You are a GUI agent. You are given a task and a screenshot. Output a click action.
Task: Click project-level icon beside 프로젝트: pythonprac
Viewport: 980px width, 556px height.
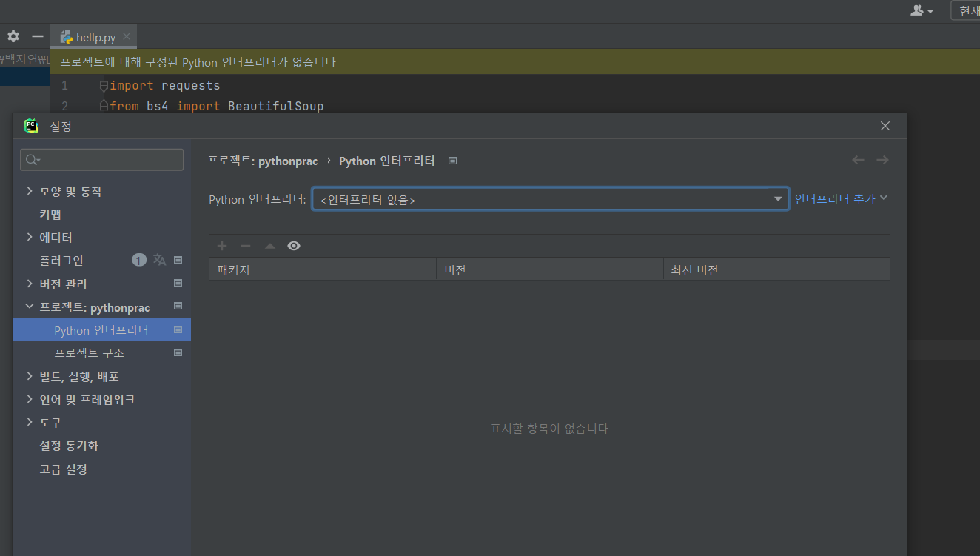pyautogui.click(x=178, y=306)
